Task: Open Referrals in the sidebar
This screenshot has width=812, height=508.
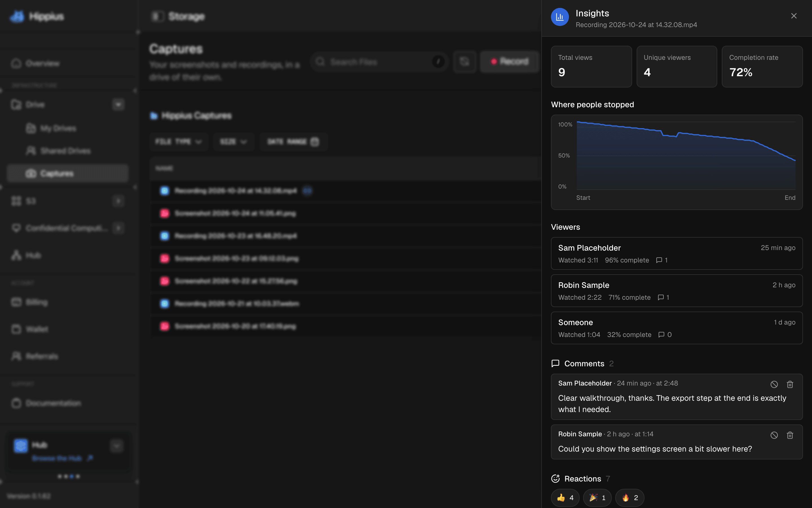Action: [67, 356]
